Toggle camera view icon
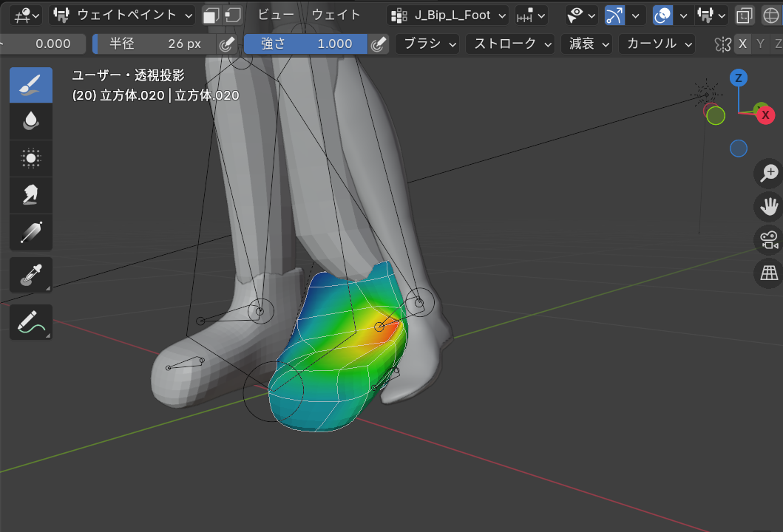The image size is (783, 532). click(x=769, y=240)
